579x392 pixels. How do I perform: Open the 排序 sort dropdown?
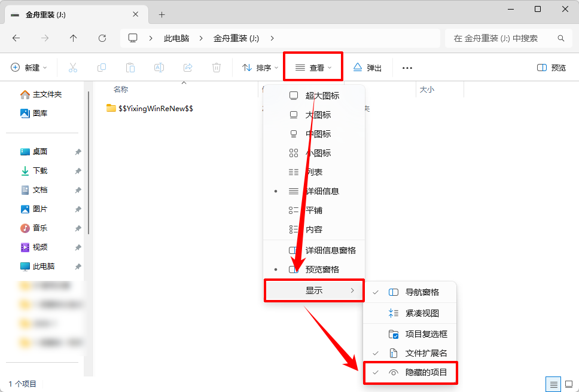260,68
